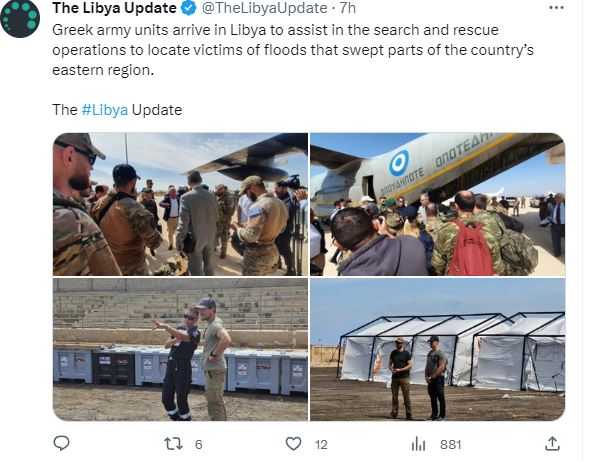608x461 pixels.
Task: Open the #Libya hashtag link
Action: click(x=105, y=110)
